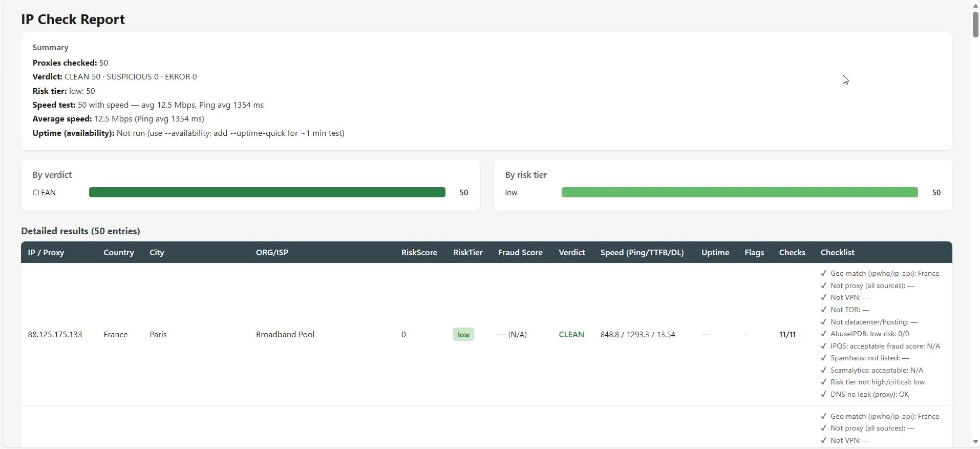
Task: Click the — (N/A) fraud score cell
Action: (x=513, y=334)
